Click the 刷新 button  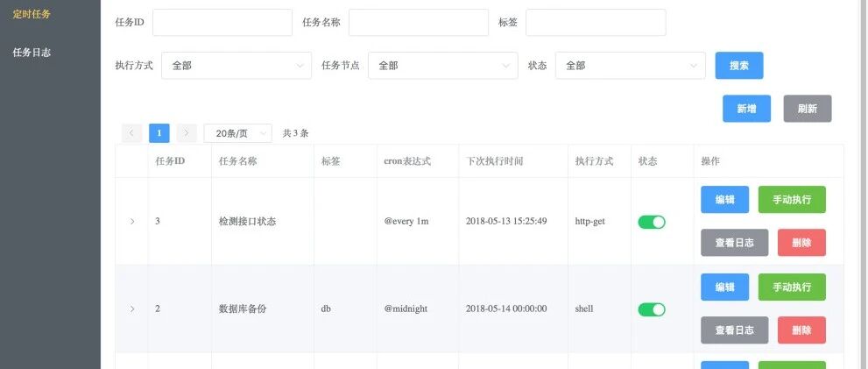click(807, 109)
